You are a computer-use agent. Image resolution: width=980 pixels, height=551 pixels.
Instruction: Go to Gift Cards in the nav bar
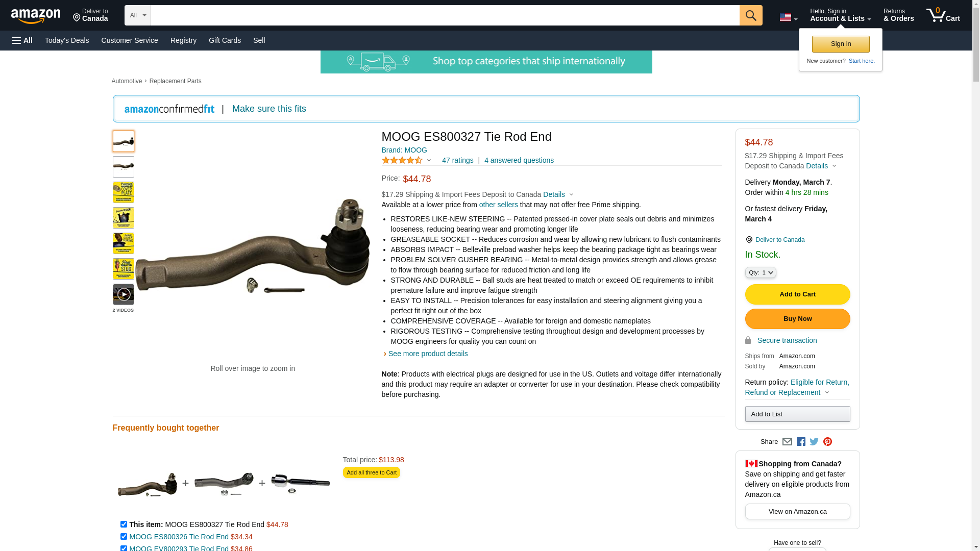[x=225, y=40]
